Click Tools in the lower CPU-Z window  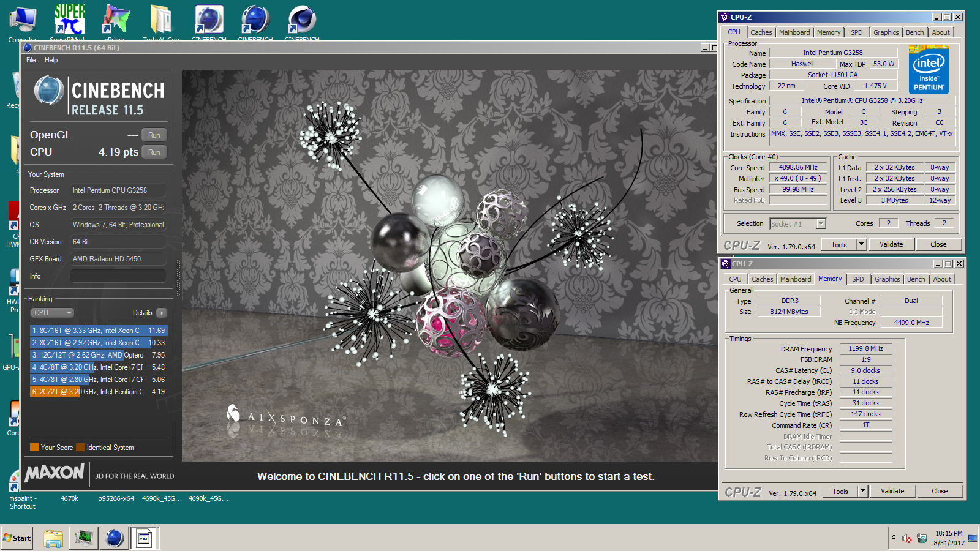click(x=840, y=492)
